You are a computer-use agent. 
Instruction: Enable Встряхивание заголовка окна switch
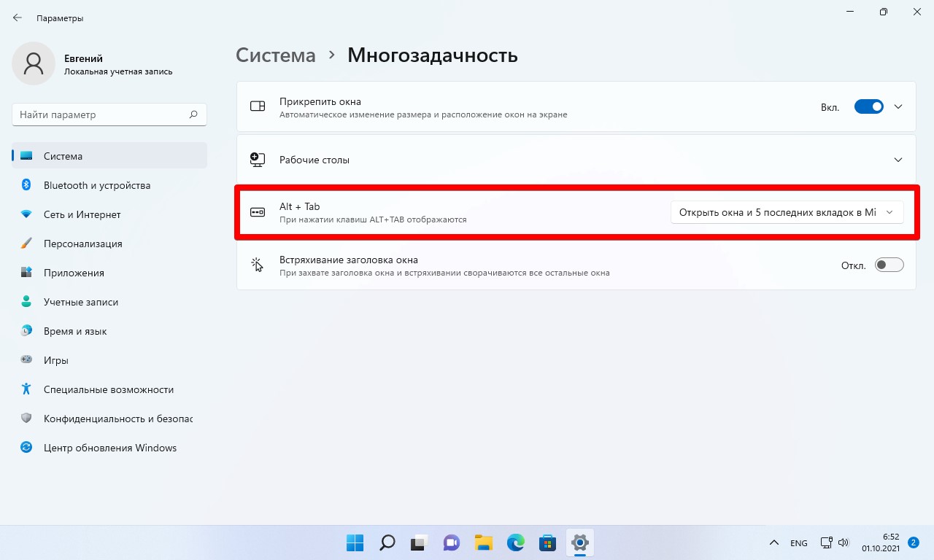tap(889, 265)
